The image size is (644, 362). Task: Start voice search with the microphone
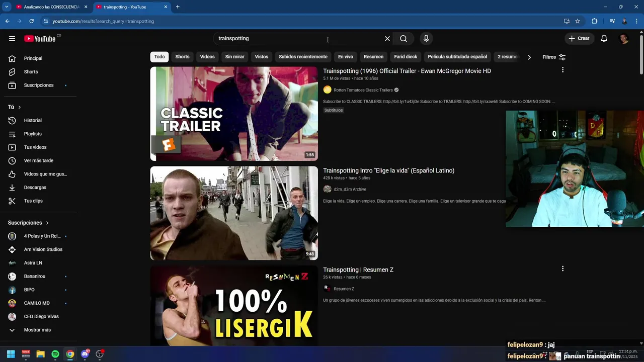pyautogui.click(x=426, y=39)
